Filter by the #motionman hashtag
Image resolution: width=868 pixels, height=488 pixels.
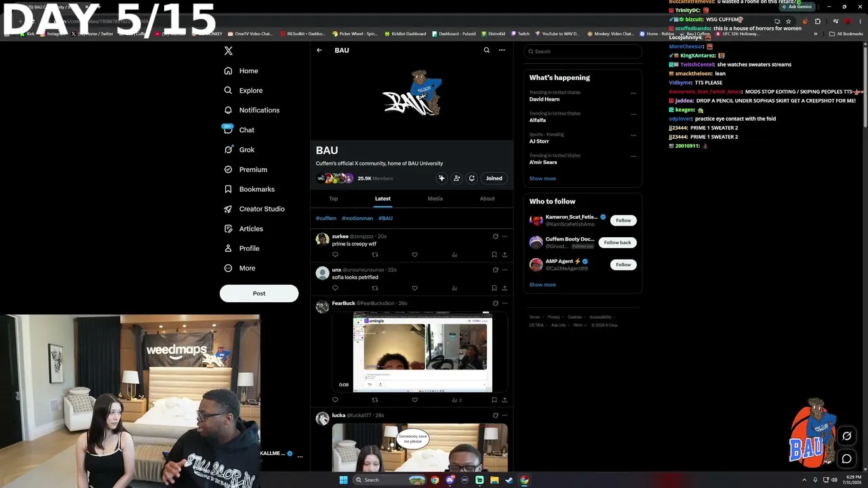point(357,218)
